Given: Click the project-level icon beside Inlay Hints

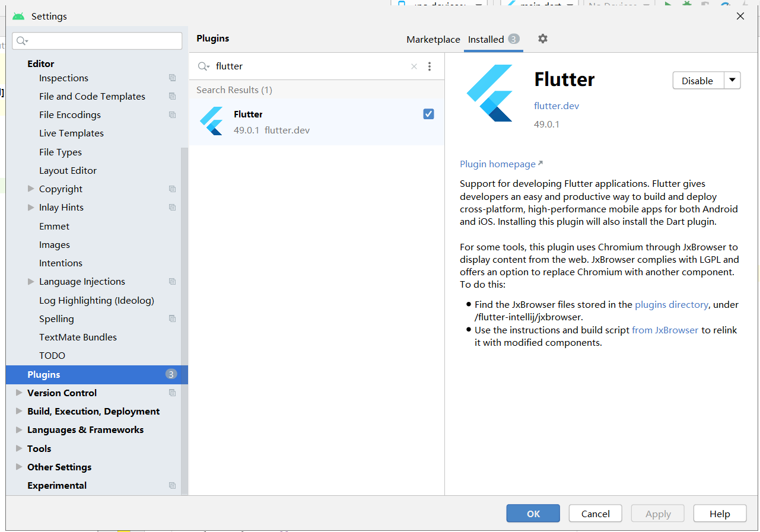Looking at the screenshot, I should click(x=172, y=207).
